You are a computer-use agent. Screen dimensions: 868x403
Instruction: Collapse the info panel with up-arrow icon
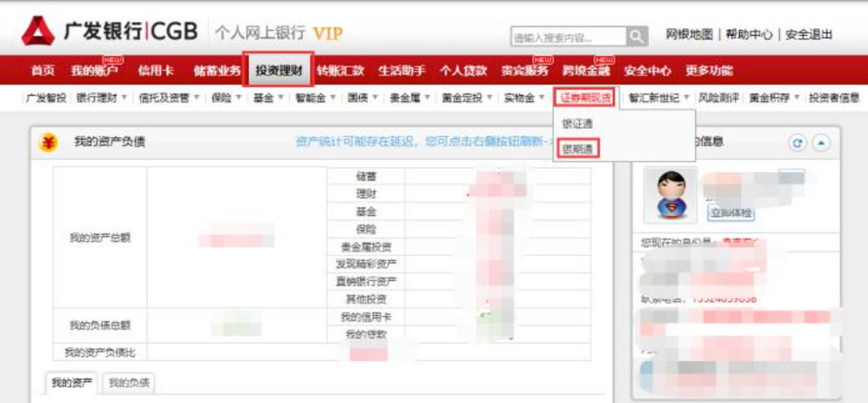tap(821, 143)
